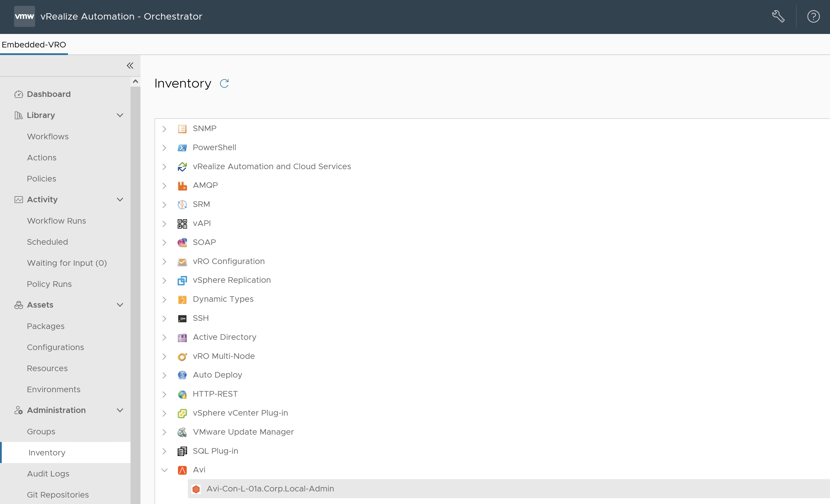Collapse the left navigation panel
Viewport: 830px width, 504px height.
(x=130, y=65)
